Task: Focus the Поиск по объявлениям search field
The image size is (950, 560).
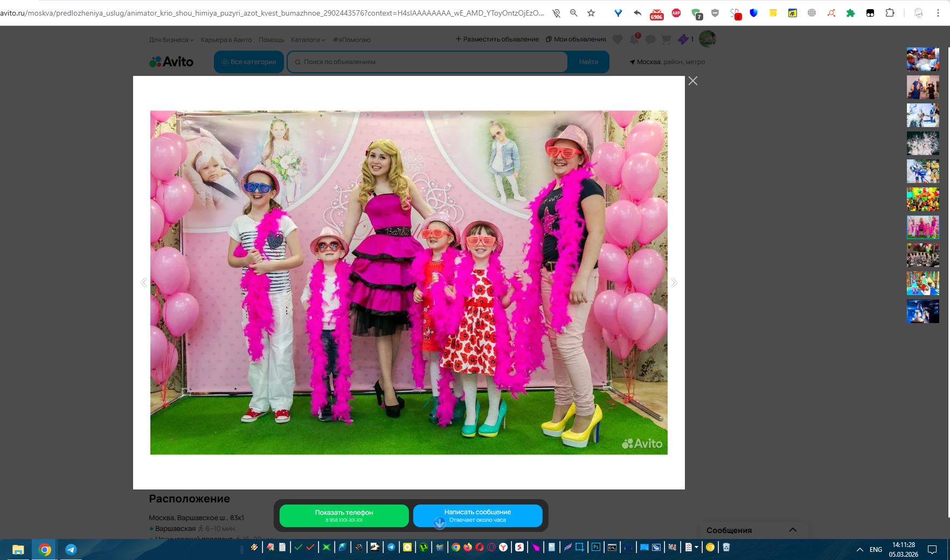Action: click(428, 62)
